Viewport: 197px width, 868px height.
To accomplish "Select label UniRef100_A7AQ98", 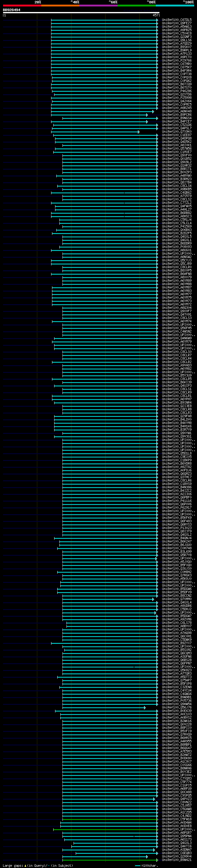I will point(176,633).
